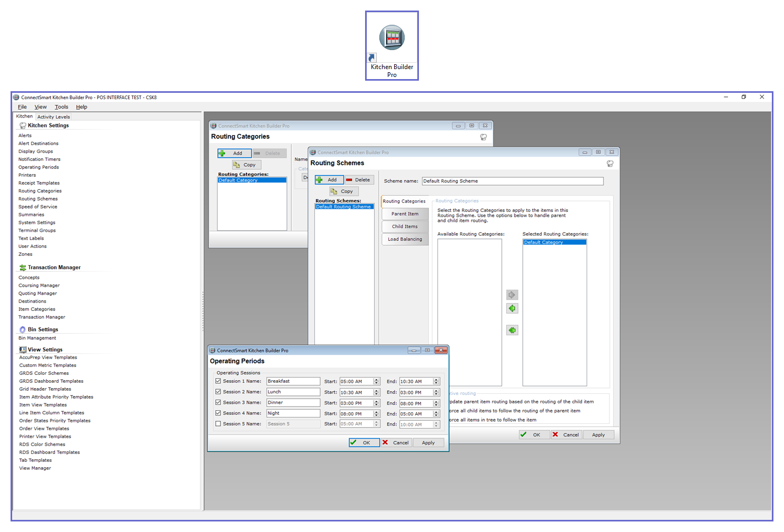Click the single green left arrow button
This screenshot has width=784, height=532.
pyautogui.click(x=512, y=308)
